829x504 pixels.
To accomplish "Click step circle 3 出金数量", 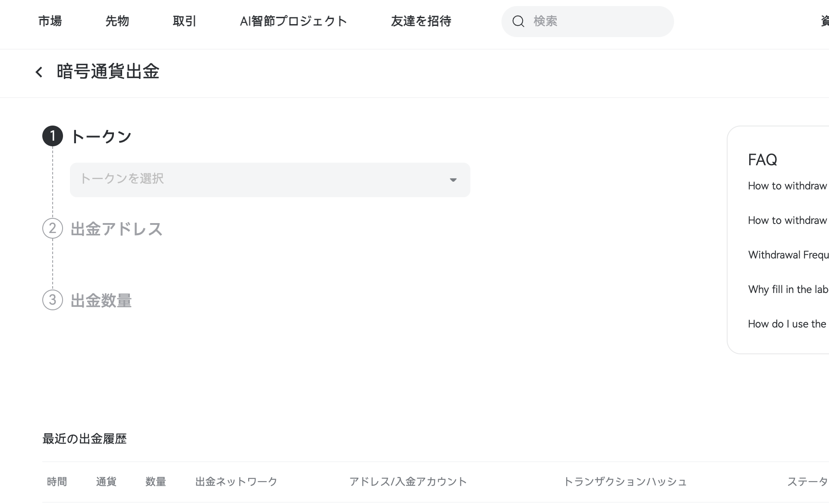I will point(52,300).
